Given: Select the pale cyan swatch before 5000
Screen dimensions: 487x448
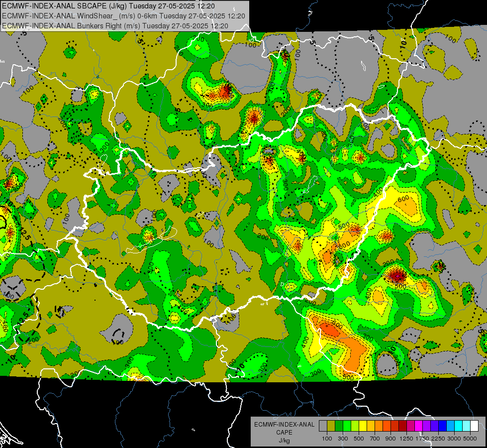Looking at the screenshot, I should (467, 426).
